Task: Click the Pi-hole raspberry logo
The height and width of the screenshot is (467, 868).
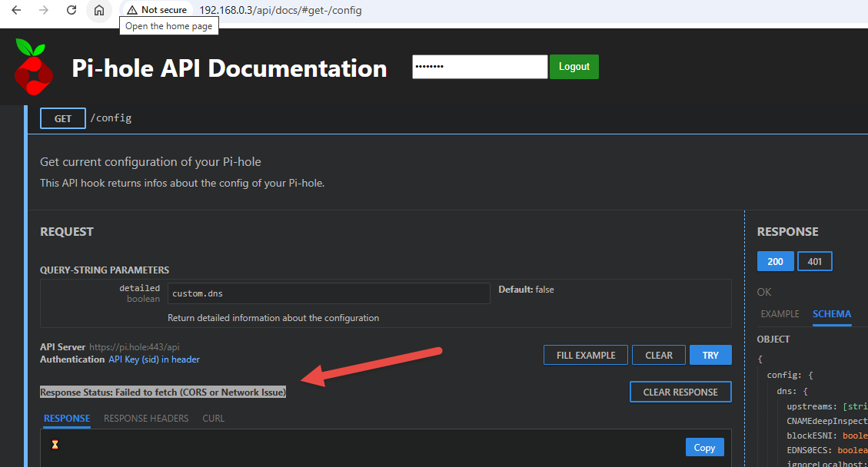Action: click(34, 66)
